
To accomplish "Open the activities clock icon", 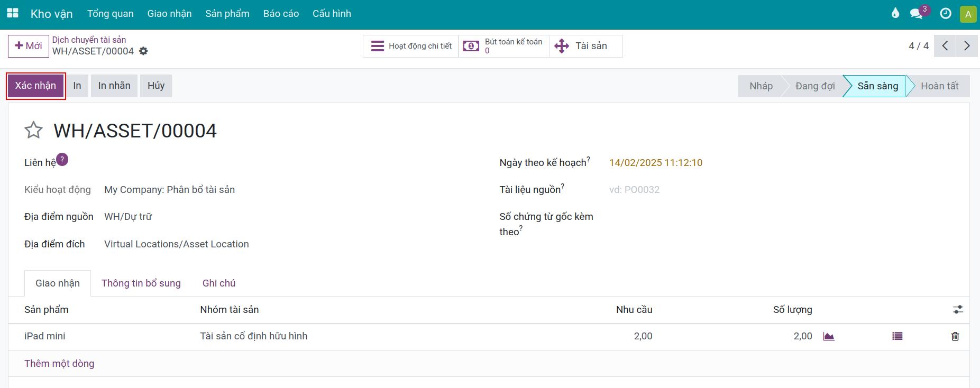I will 946,14.
